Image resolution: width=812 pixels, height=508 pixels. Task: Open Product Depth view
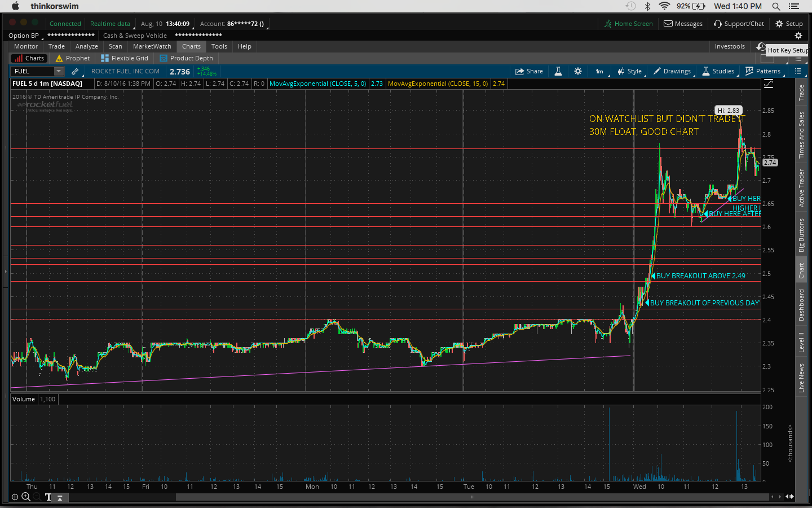pos(186,58)
